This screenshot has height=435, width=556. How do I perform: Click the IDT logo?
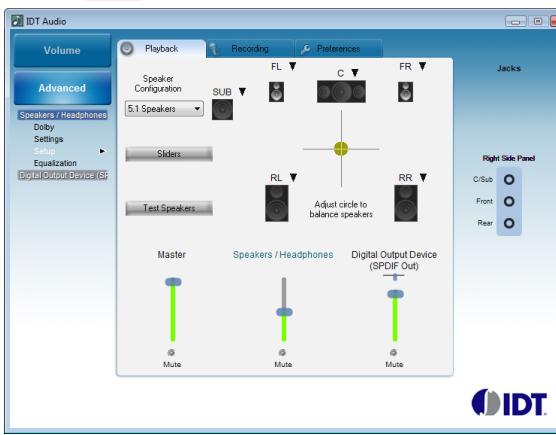point(509,402)
